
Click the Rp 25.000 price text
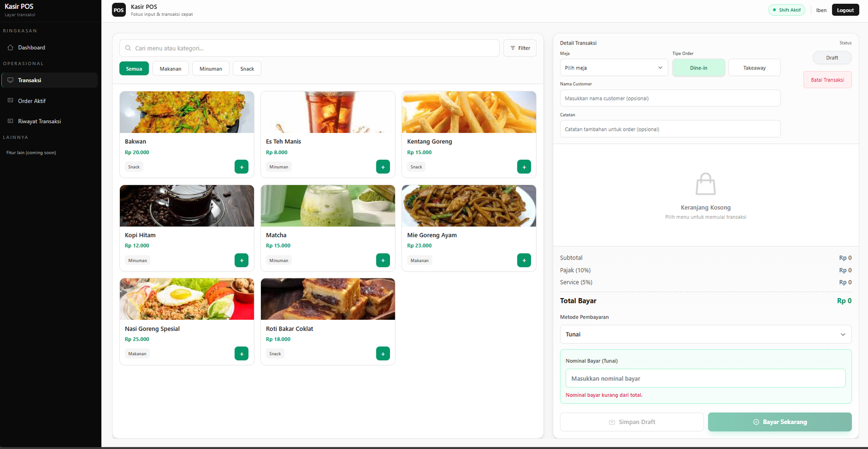coord(137,339)
